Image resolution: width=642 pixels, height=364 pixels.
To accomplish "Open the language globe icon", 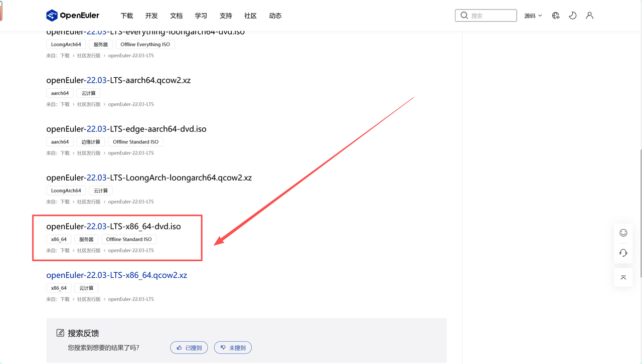I will pos(556,16).
